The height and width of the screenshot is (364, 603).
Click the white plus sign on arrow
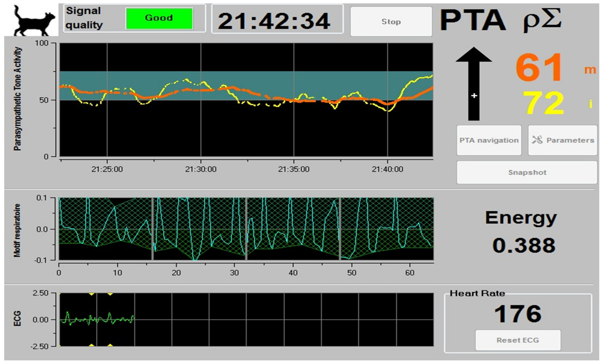coord(474,96)
